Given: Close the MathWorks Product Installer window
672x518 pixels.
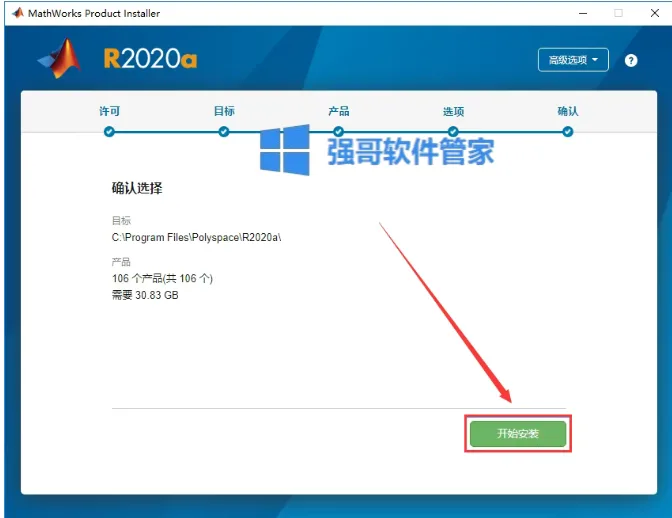Looking at the screenshot, I should [655, 13].
